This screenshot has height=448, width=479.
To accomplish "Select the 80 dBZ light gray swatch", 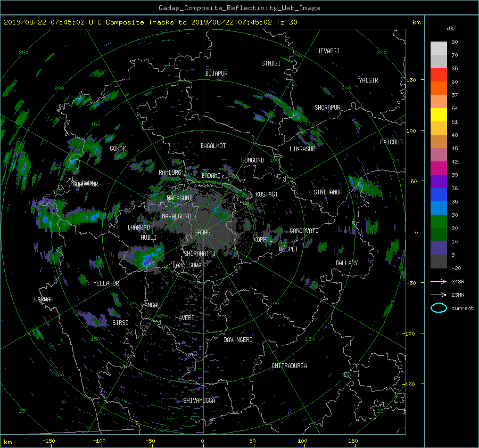I will click(x=439, y=48).
